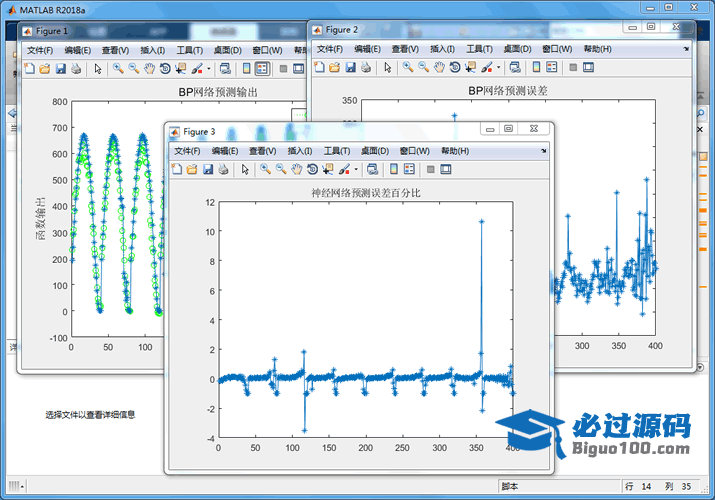Click New Figure icon in Figure 3 toolbar
The width and height of the screenshot is (715, 500).
(176, 170)
